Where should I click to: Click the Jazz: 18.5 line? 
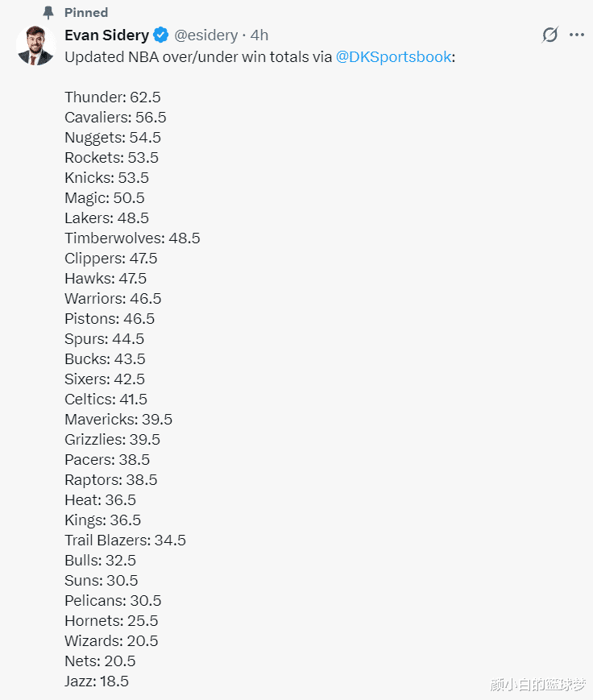coord(97,681)
